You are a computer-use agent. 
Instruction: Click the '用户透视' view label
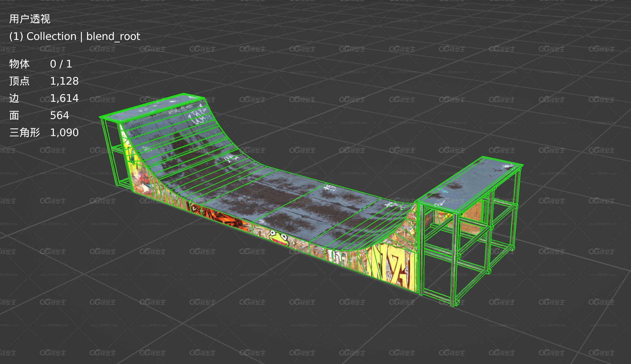pyautogui.click(x=30, y=19)
